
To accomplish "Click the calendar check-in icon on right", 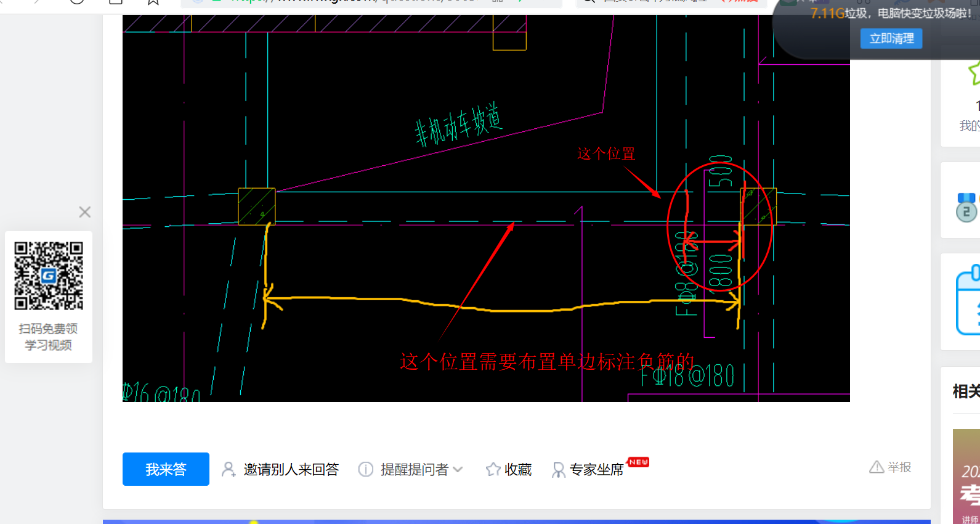I will 968,300.
